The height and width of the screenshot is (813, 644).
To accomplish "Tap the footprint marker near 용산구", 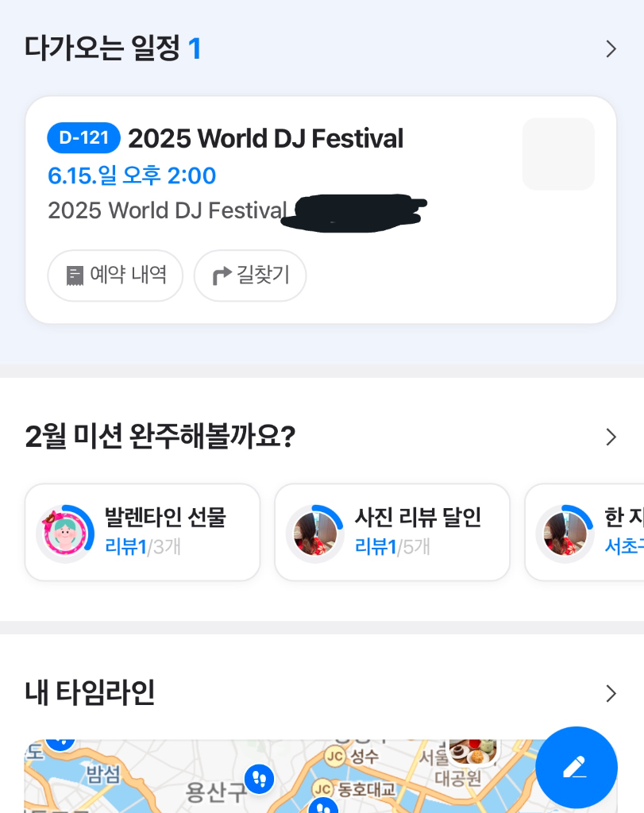I will point(258,778).
